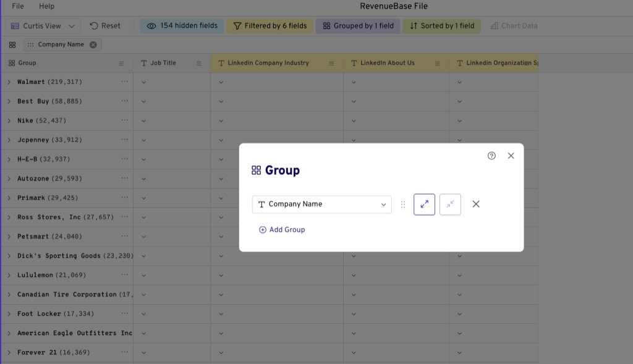
Task: Open the Help menu
Action: pos(46,6)
